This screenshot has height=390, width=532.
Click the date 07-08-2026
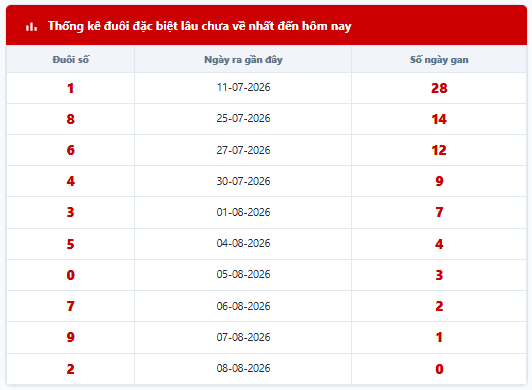click(243, 337)
